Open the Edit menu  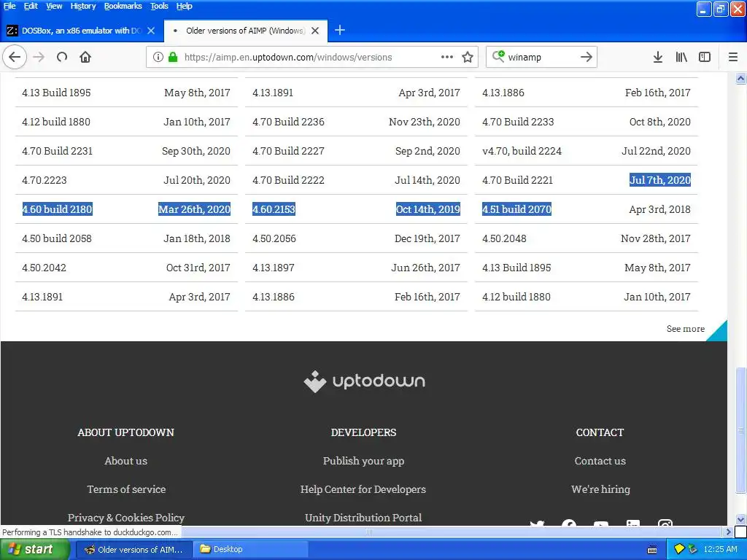[x=31, y=6]
